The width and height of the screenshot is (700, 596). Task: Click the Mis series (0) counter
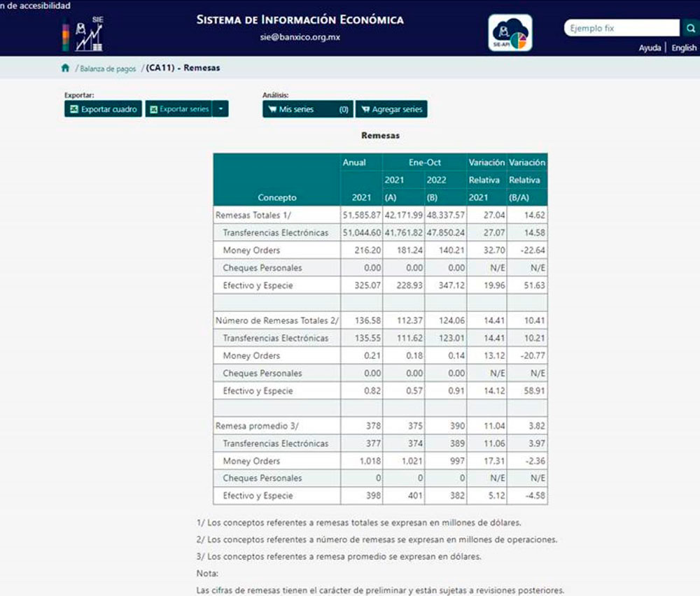[x=343, y=109]
